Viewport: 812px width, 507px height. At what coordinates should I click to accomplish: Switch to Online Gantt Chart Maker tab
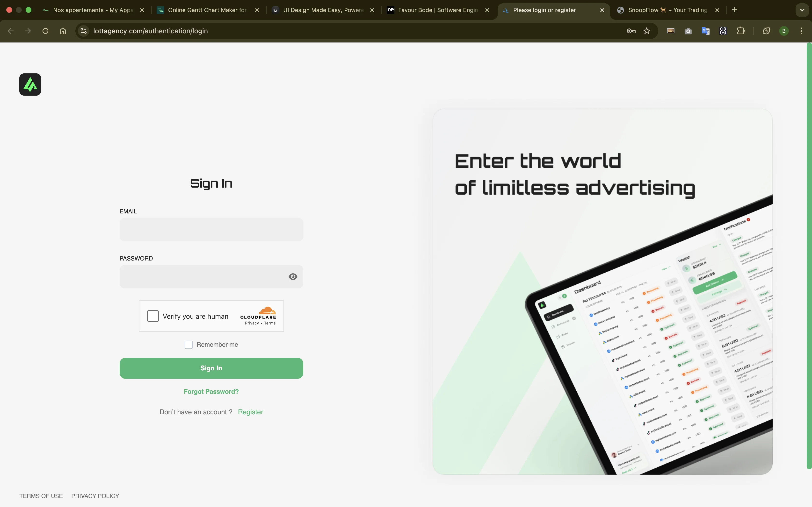(x=207, y=10)
